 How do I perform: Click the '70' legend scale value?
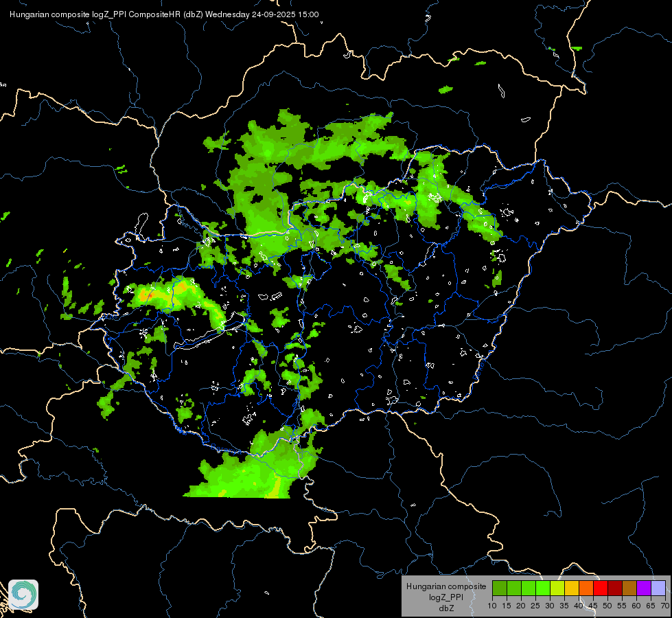pos(665,606)
